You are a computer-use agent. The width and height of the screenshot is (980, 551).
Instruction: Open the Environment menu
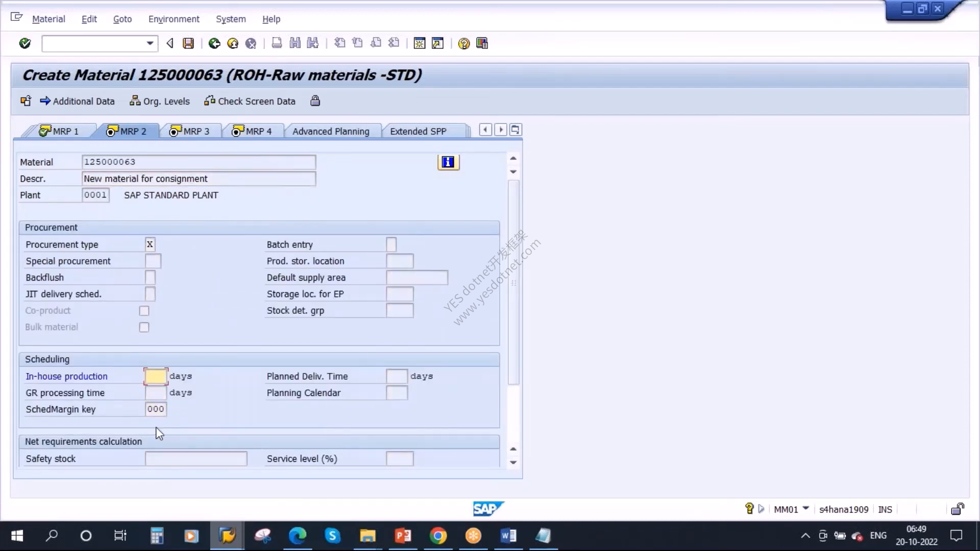coord(174,19)
